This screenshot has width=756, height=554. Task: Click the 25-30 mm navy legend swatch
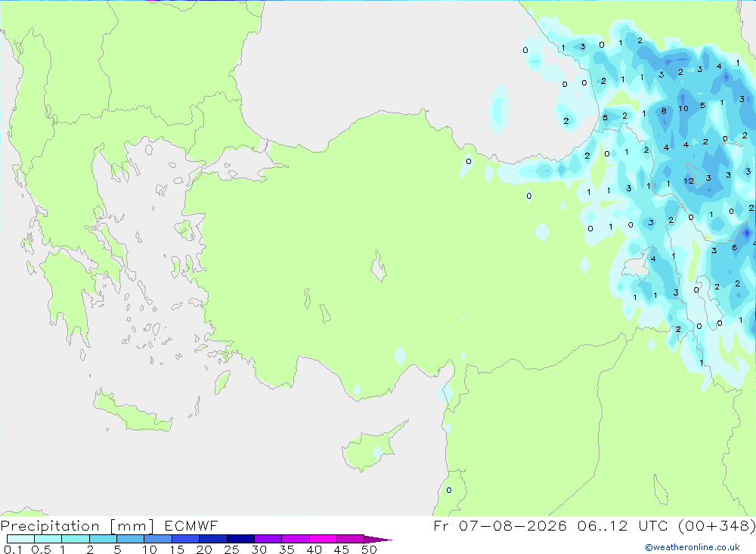tap(240, 539)
